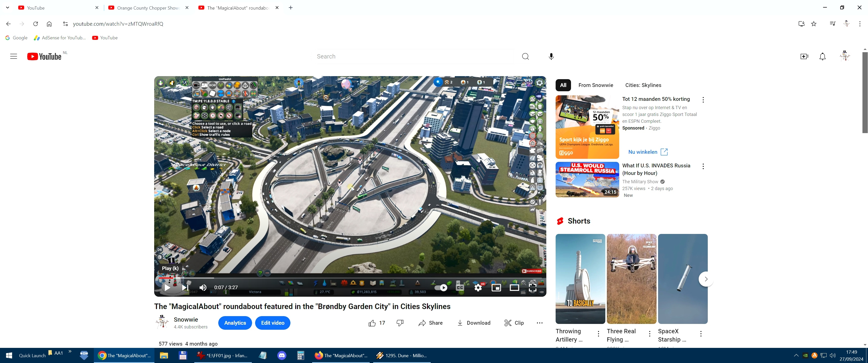Viewport: 868px width, 363px height.
Task: Open video settings gear
Action: 478,288
